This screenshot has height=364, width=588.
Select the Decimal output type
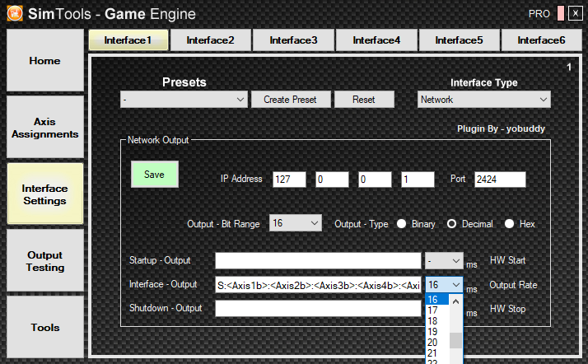pos(451,223)
